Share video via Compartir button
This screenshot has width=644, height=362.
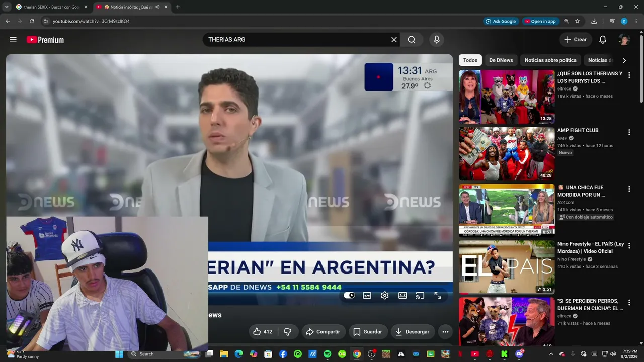point(323,332)
